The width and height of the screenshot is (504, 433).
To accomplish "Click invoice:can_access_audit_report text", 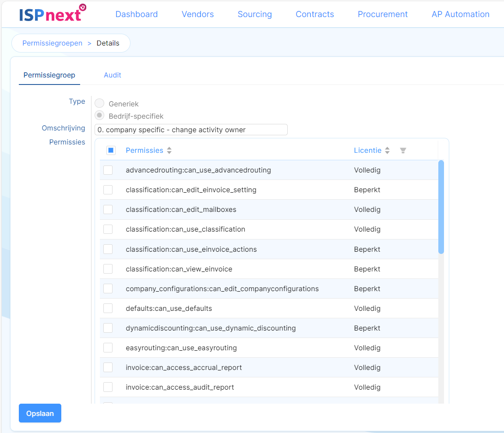I will 180,387.
